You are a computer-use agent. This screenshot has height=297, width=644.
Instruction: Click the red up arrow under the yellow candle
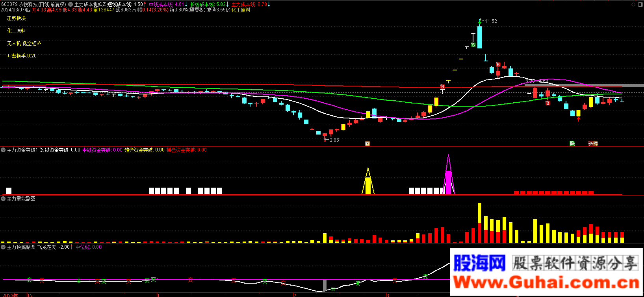click(578, 119)
